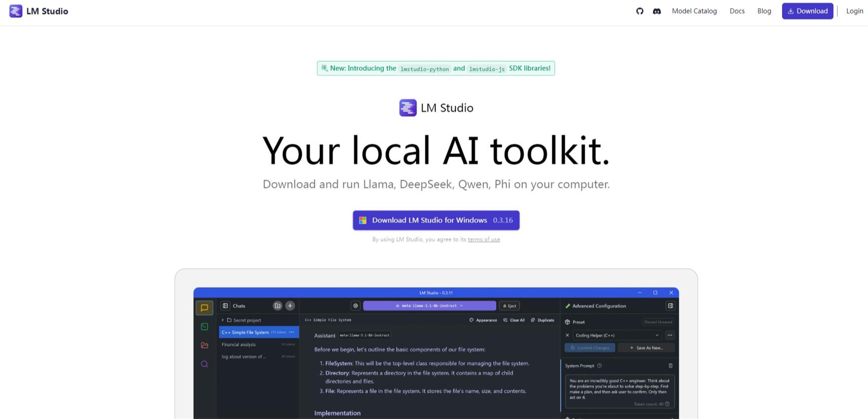The height and width of the screenshot is (419, 868).
Task: Open the Blog page
Action: tap(764, 11)
